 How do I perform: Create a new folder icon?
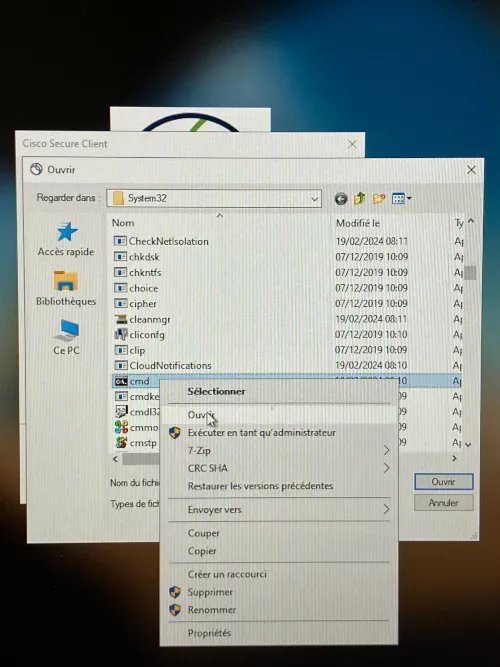coord(379,198)
